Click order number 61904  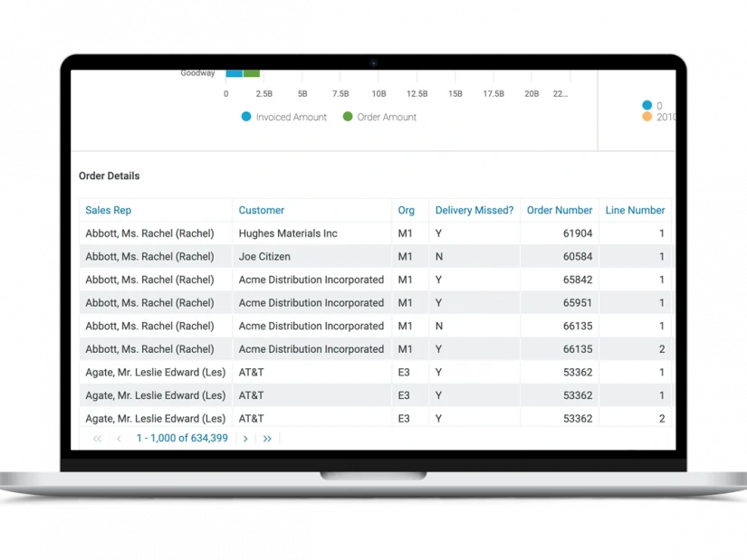pyautogui.click(x=578, y=233)
